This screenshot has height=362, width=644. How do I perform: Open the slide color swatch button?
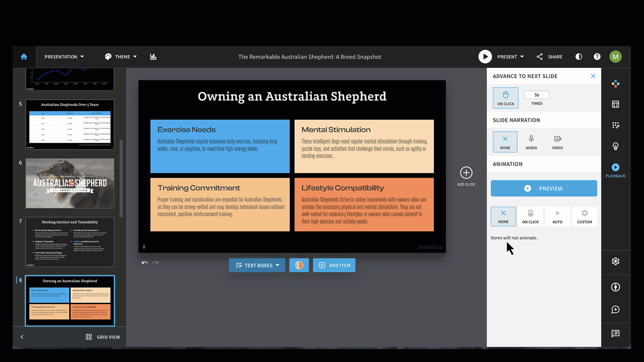tap(299, 265)
